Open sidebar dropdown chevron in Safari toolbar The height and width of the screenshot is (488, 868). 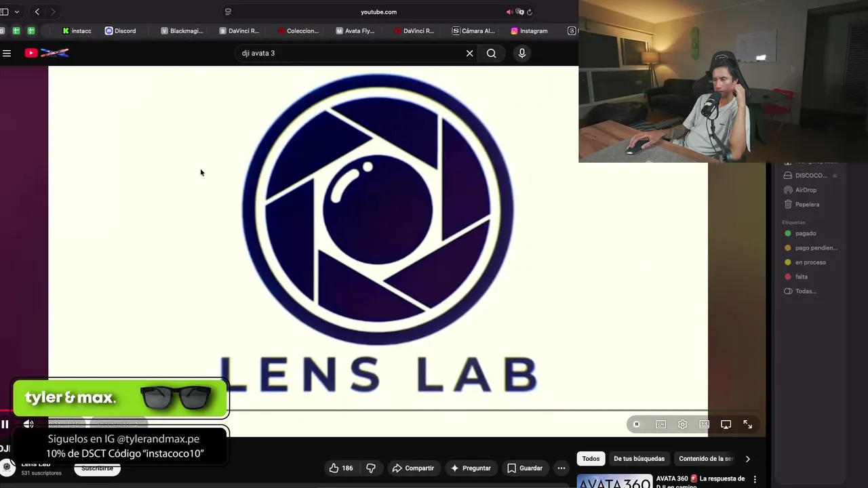(17, 12)
